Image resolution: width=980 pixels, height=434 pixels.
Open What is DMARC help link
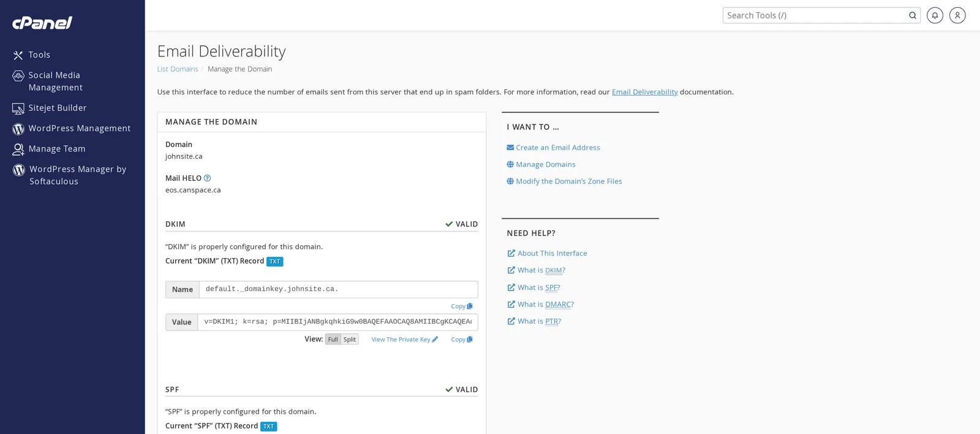[x=546, y=305]
